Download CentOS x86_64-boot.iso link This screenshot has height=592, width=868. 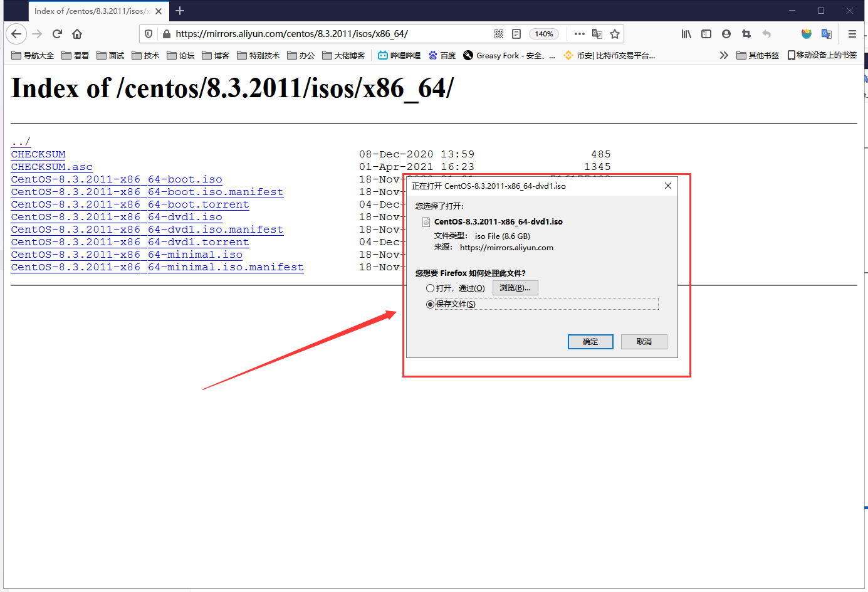117,179
